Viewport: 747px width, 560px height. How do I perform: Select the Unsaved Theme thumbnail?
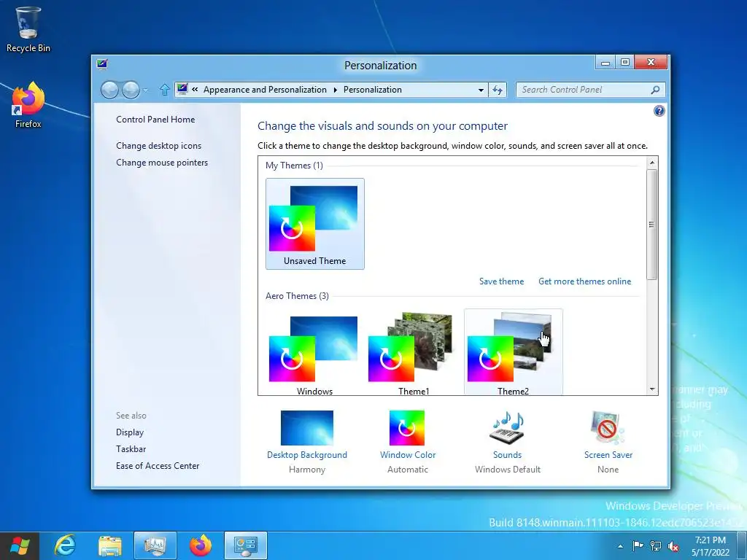pyautogui.click(x=315, y=224)
